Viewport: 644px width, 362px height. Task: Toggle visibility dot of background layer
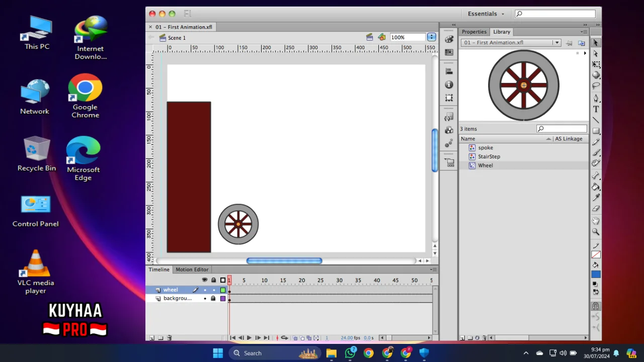(x=205, y=299)
